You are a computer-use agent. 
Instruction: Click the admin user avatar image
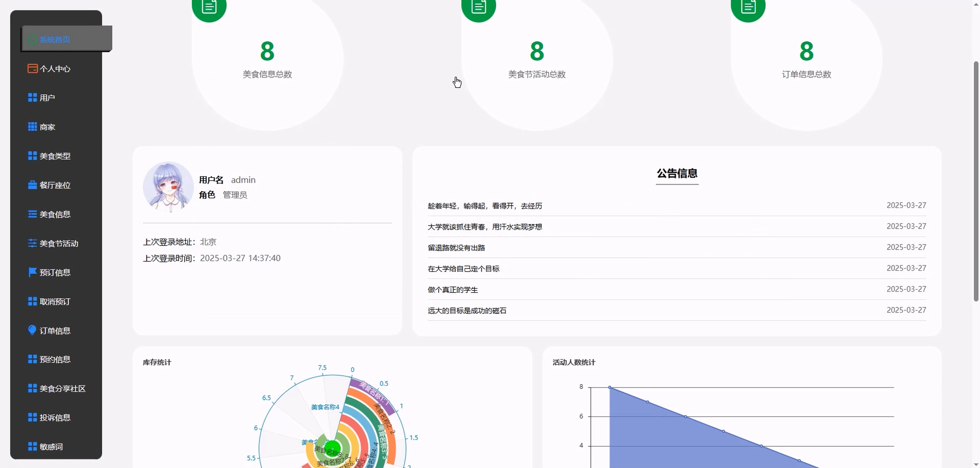[x=168, y=187]
